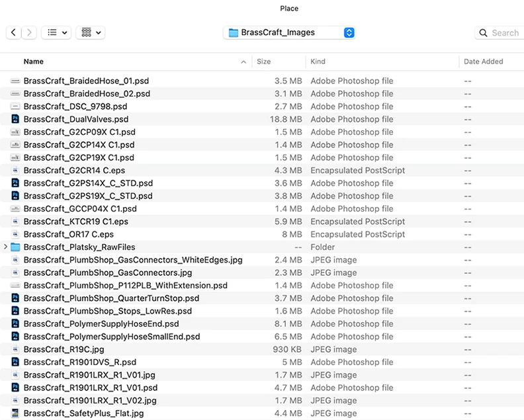Click the BrassCraft_BraidedHose_02.psd file icon
The width and height of the screenshot is (524, 420).
(15, 93)
